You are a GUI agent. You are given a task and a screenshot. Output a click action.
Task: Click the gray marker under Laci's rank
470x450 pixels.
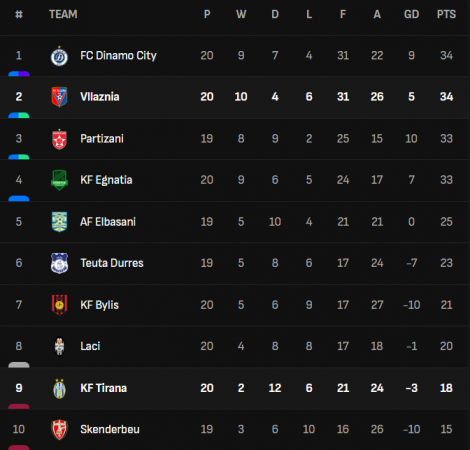click(x=19, y=365)
